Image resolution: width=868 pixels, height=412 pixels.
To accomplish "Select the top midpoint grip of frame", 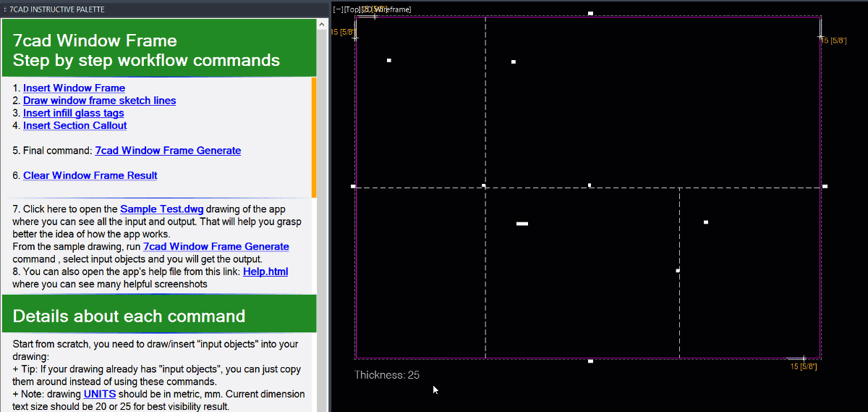I will click(590, 14).
